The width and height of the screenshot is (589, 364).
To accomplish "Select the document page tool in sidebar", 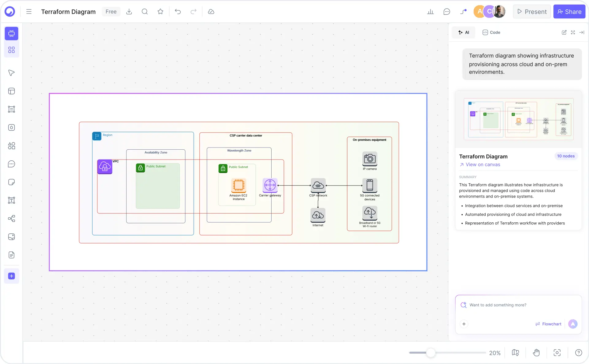I will pos(11,255).
